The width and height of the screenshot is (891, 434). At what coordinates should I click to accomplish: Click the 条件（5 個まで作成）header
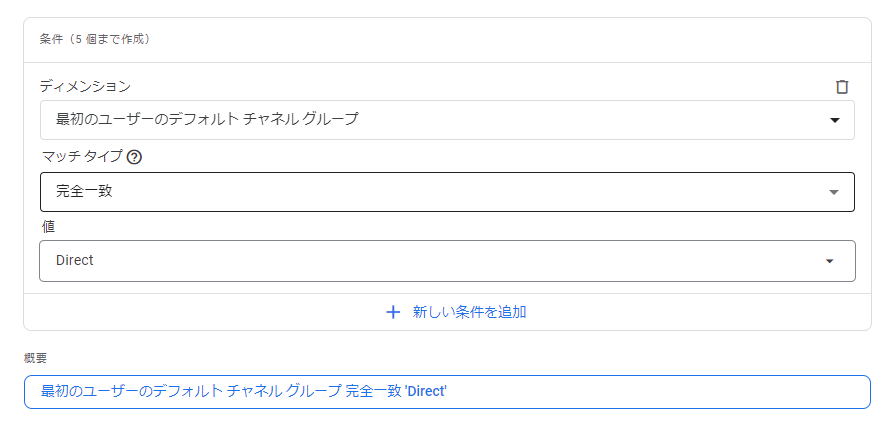pyautogui.click(x=95, y=40)
